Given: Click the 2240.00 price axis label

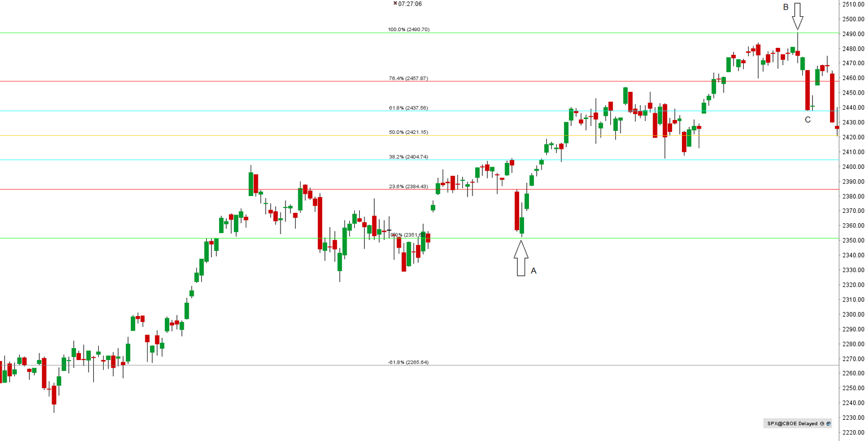Looking at the screenshot, I should point(853,403).
